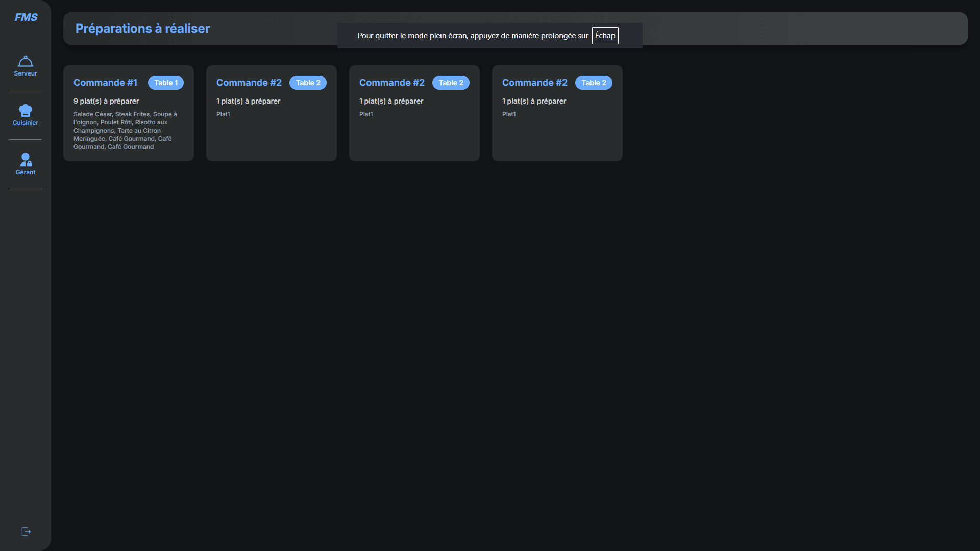Click the Serveur label in sidebar
Viewport: 980px width, 551px height.
[26, 73]
